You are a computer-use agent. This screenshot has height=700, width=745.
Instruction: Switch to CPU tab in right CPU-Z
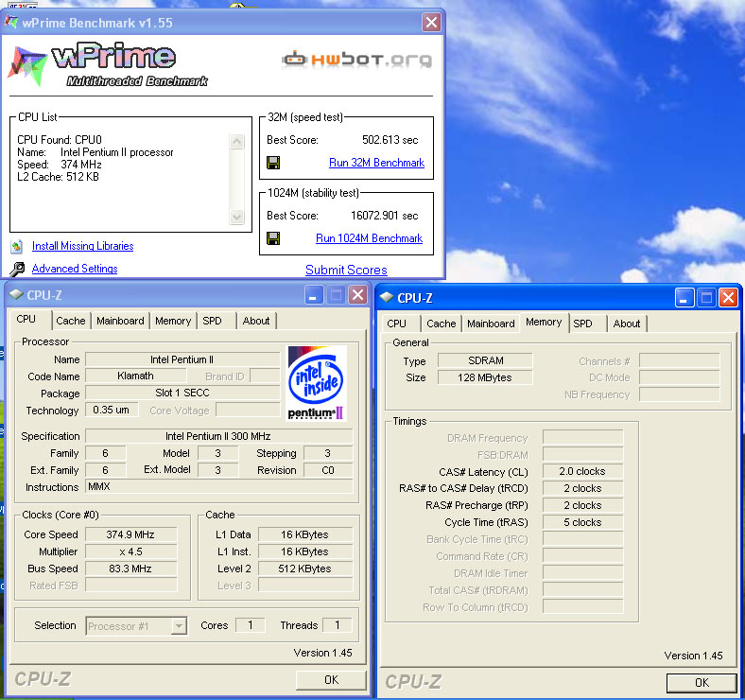397,324
